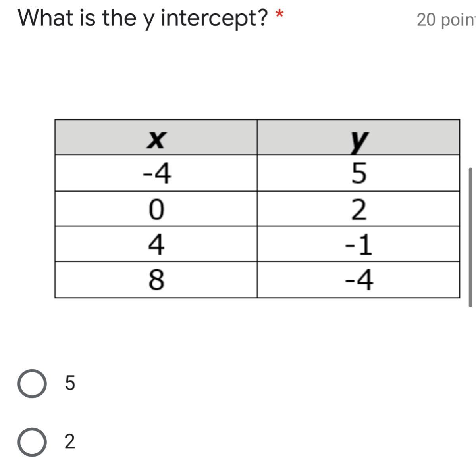
Task: Click the -4 cell in the y column
Action: (358, 280)
